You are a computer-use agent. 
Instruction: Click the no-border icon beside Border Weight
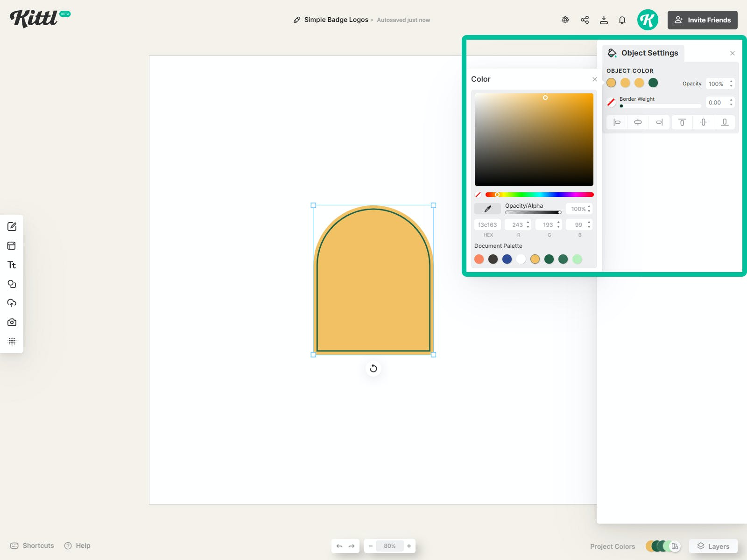tap(611, 102)
